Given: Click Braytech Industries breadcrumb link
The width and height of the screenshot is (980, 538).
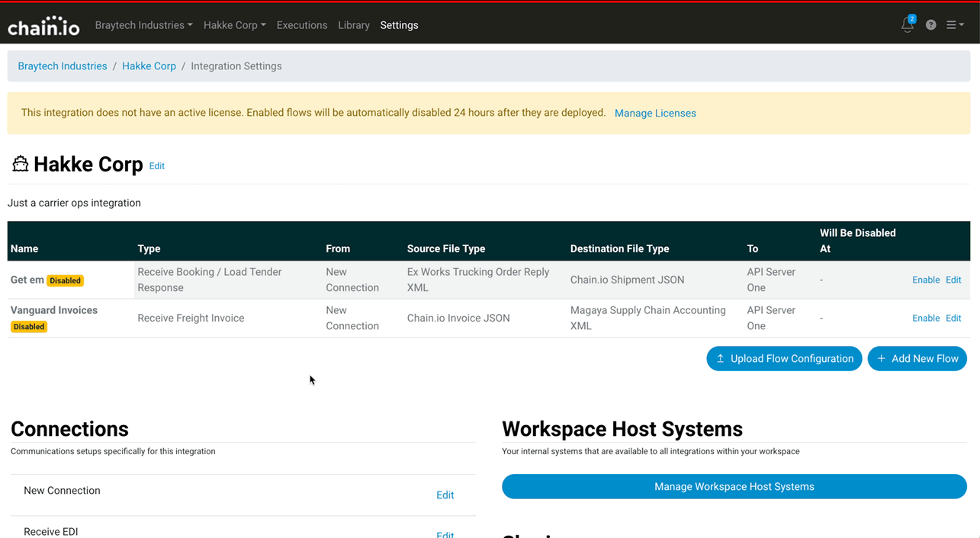Looking at the screenshot, I should 63,66.
